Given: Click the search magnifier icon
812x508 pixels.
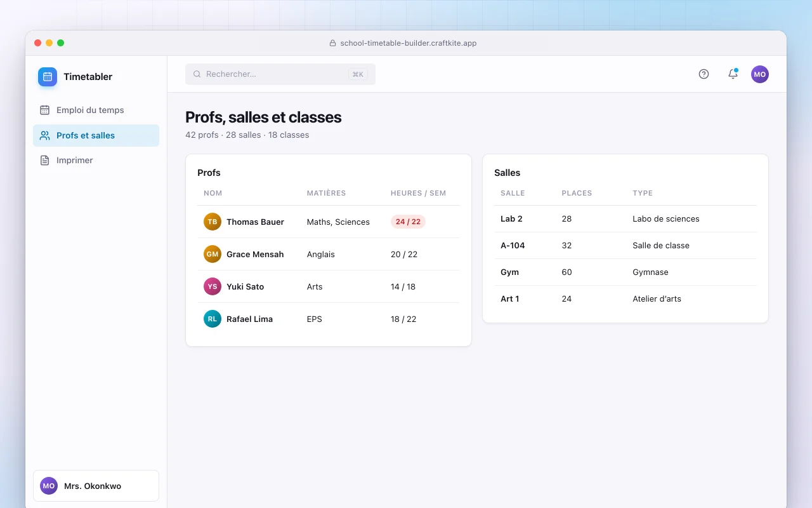Looking at the screenshot, I should pyautogui.click(x=197, y=74).
